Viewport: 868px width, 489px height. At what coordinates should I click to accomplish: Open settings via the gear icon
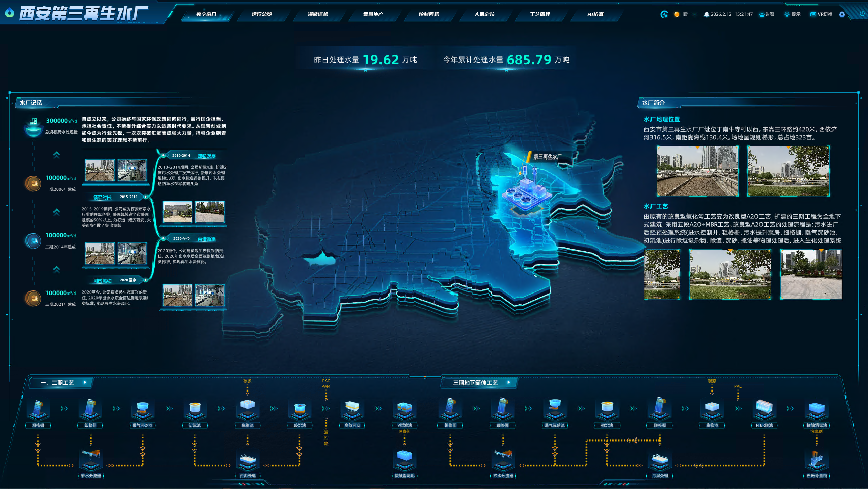tap(842, 14)
